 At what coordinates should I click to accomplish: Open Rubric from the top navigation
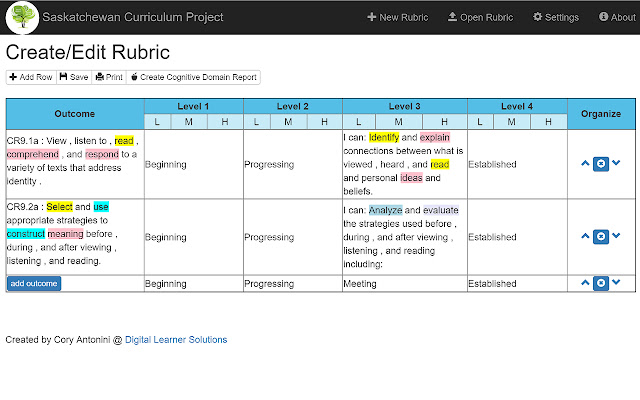tap(480, 17)
